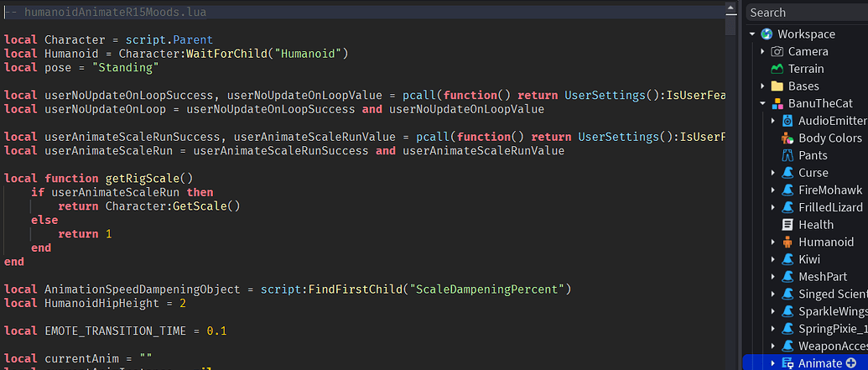Click the Body Colors icon
This screenshot has width=868, height=370.
787,138
